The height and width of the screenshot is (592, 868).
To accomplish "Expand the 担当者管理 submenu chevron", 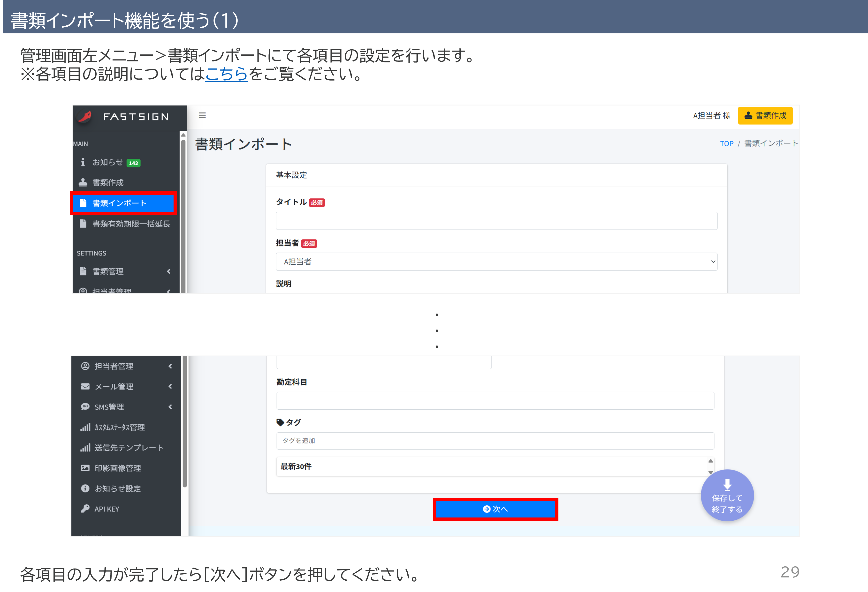I will point(170,366).
